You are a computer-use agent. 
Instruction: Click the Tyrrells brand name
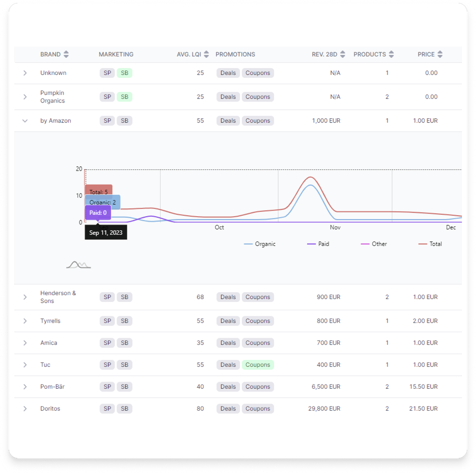pyautogui.click(x=51, y=321)
